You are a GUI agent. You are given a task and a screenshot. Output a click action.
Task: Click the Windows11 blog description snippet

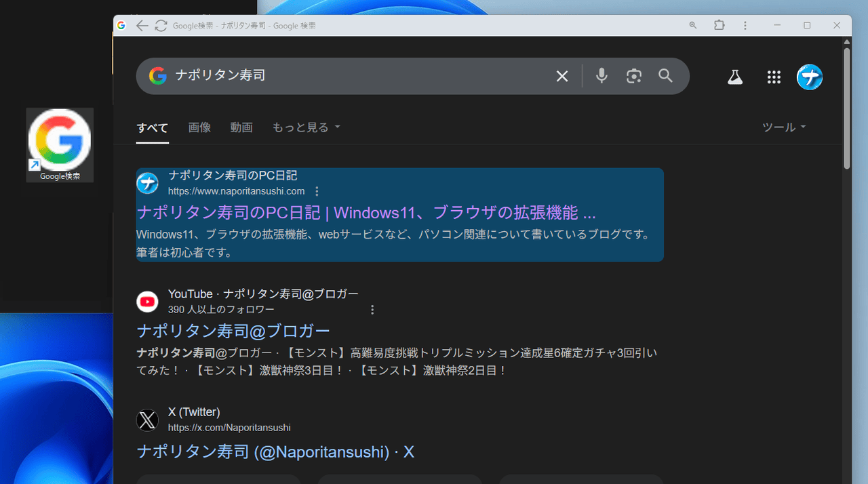click(x=394, y=244)
